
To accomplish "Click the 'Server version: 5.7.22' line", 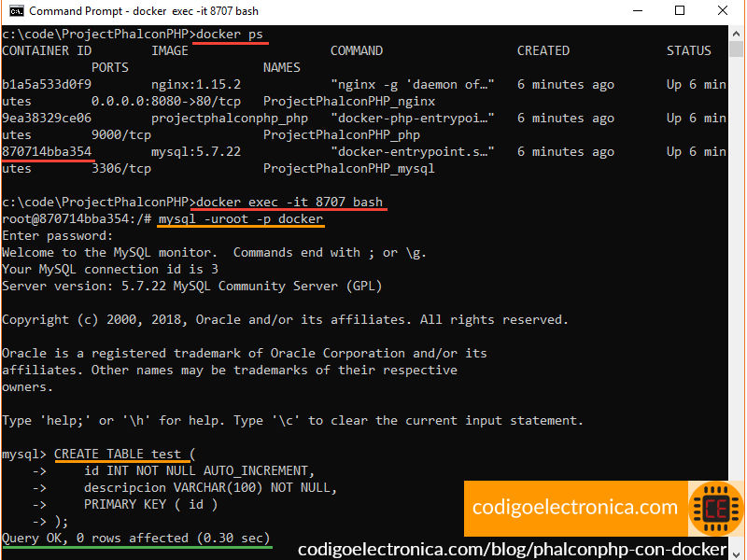I will [x=192, y=287].
